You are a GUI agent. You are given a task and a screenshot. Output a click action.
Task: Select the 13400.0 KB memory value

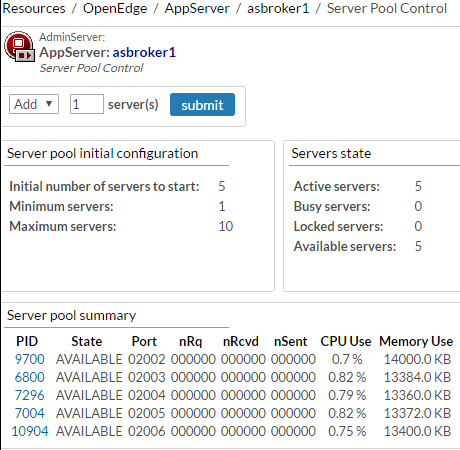pyautogui.click(x=417, y=431)
